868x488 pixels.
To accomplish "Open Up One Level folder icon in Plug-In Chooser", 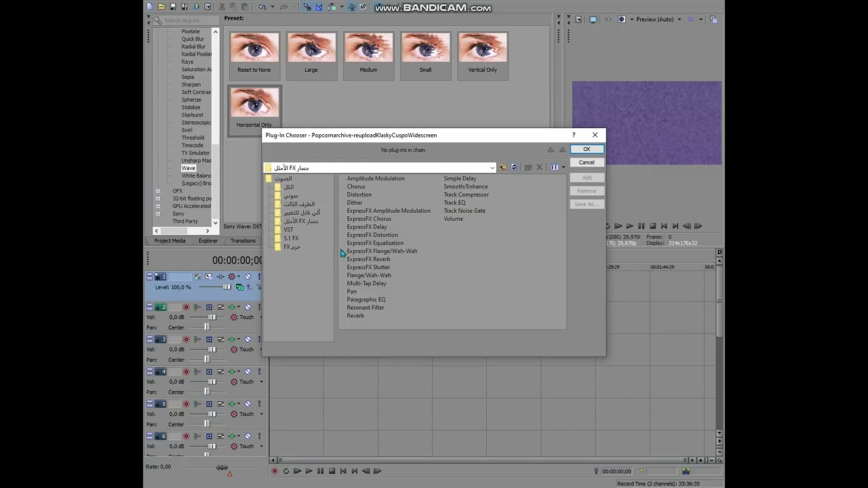I will (503, 167).
